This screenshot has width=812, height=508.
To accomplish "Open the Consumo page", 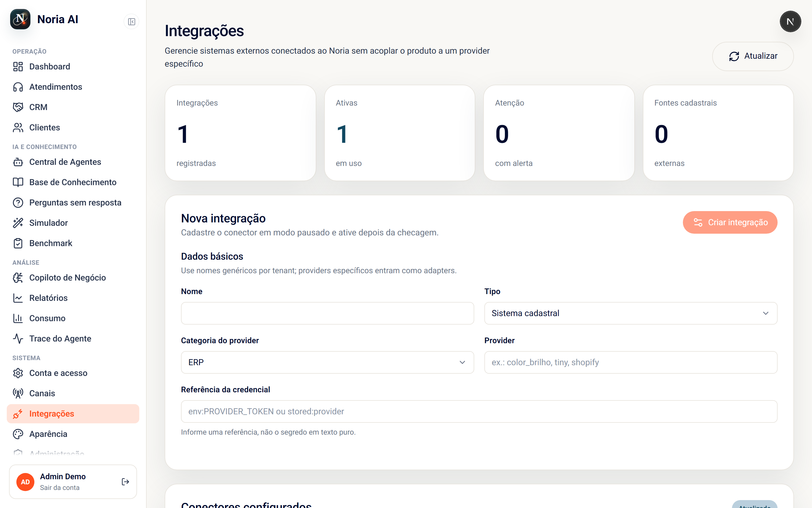I will (73, 319).
